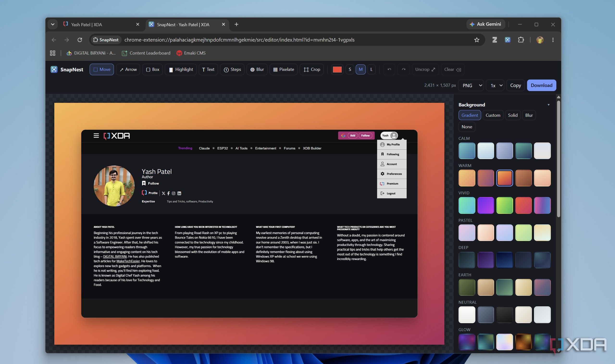Screen dimensions: 615x364
Task: Copy the image with Copy button
Action: pos(516,85)
